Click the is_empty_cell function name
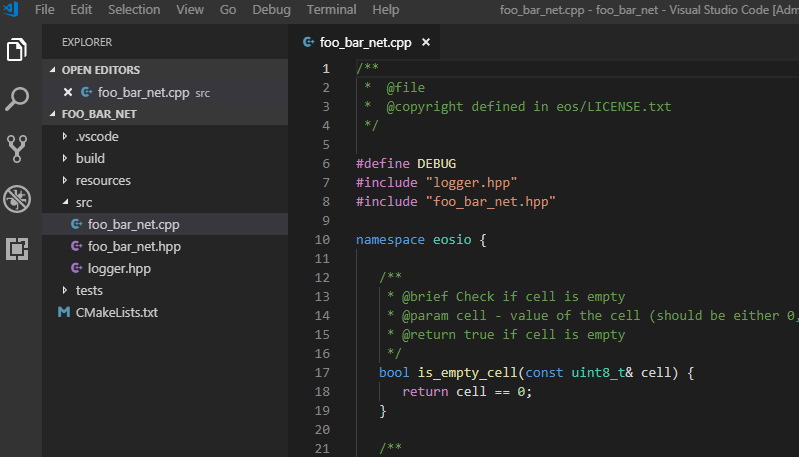 pos(467,372)
